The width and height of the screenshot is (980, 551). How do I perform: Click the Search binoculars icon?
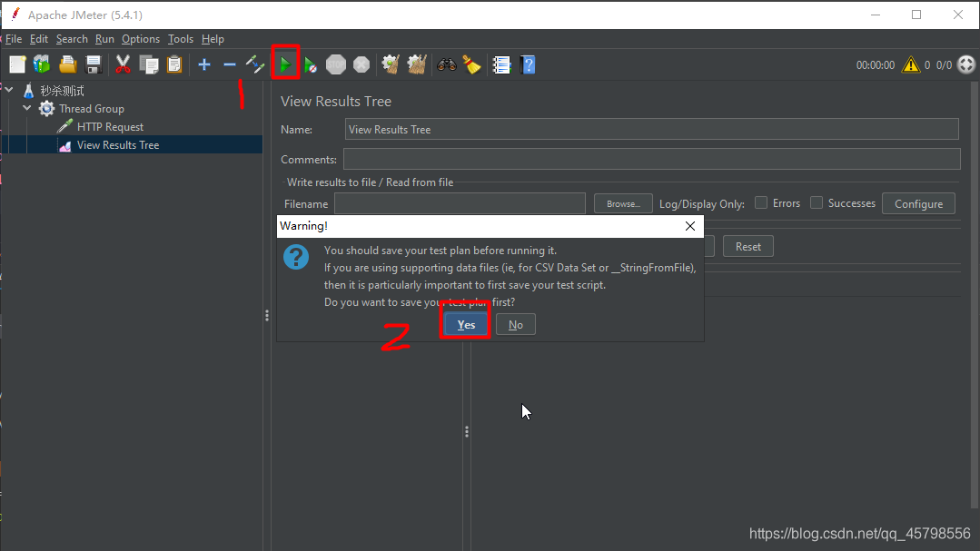point(446,64)
